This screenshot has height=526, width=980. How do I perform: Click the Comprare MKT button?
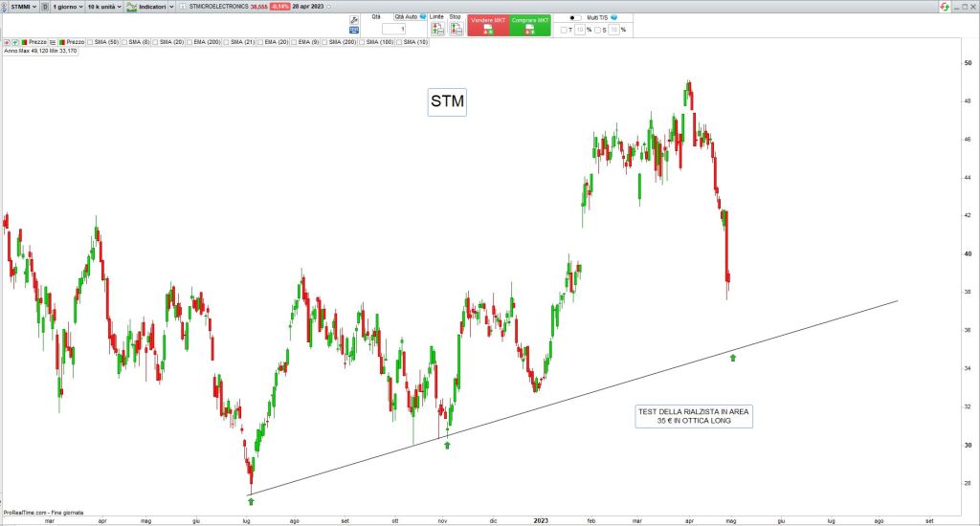[x=530, y=25]
